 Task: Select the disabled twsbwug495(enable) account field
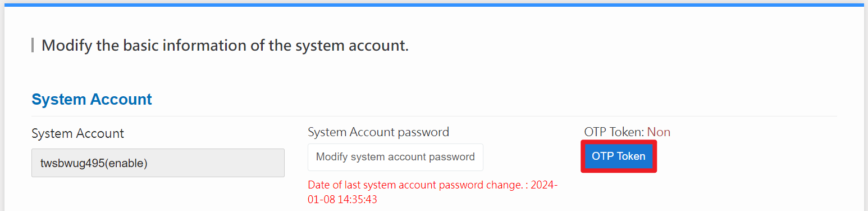click(x=158, y=163)
